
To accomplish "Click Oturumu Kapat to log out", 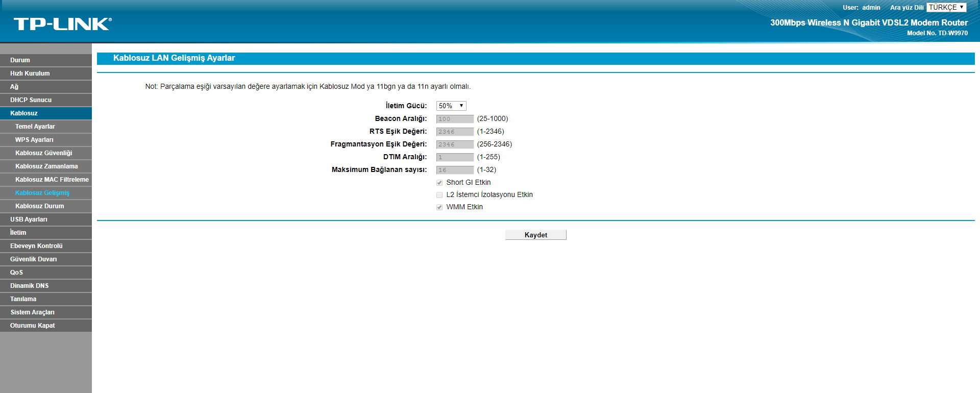I will (x=46, y=326).
